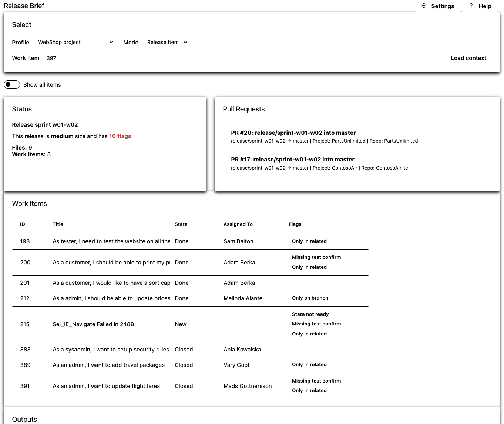
Task: Open the Mode dropdown set to Release Item
Action: pos(167,42)
